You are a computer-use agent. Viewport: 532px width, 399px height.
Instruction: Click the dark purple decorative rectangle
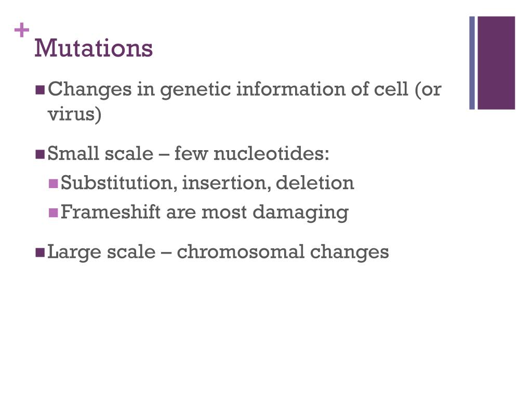point(496,63)
